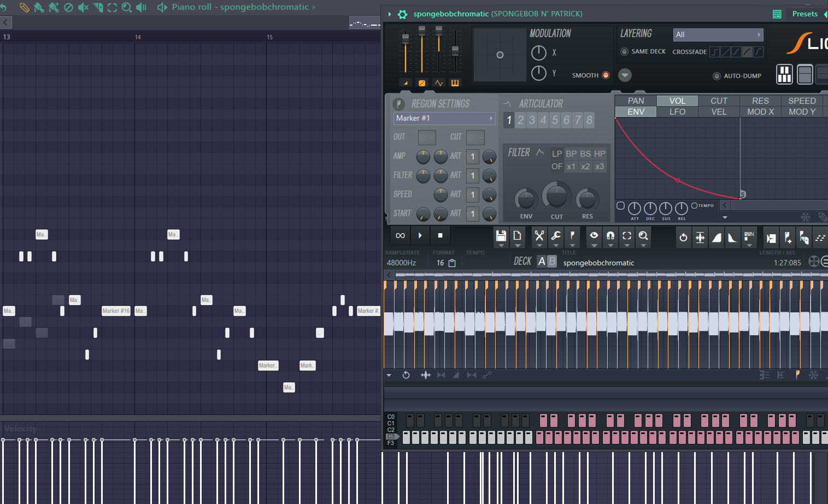Adjust the filter CUT knob
The width and height of the screenshot is (828, 504).
(556, 195)
